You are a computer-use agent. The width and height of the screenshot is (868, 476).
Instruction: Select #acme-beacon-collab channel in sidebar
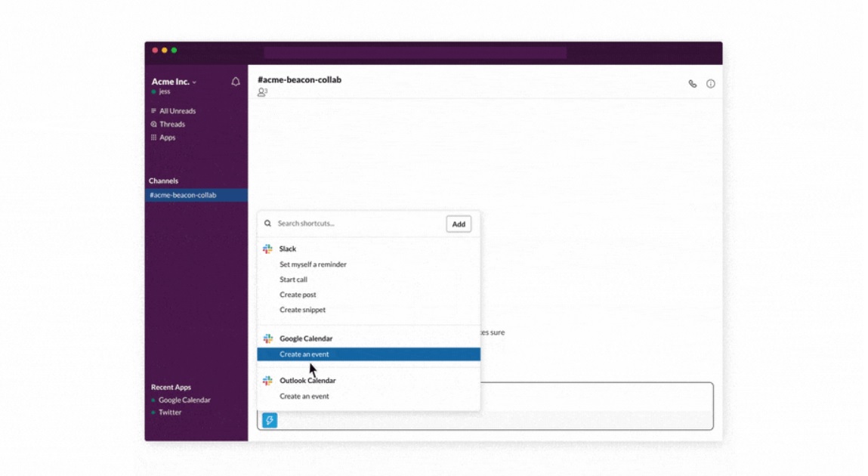(x=196, y=196)
